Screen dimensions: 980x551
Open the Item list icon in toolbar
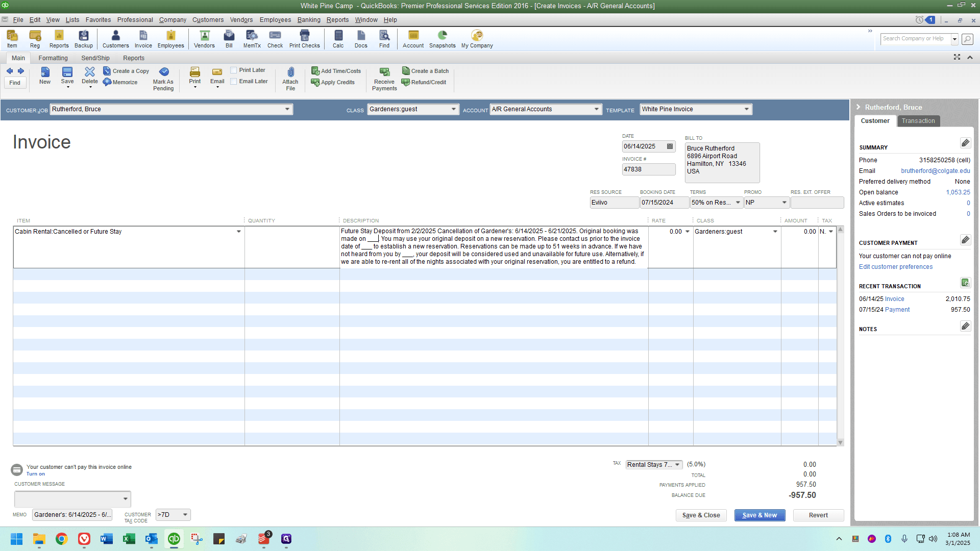12,39
